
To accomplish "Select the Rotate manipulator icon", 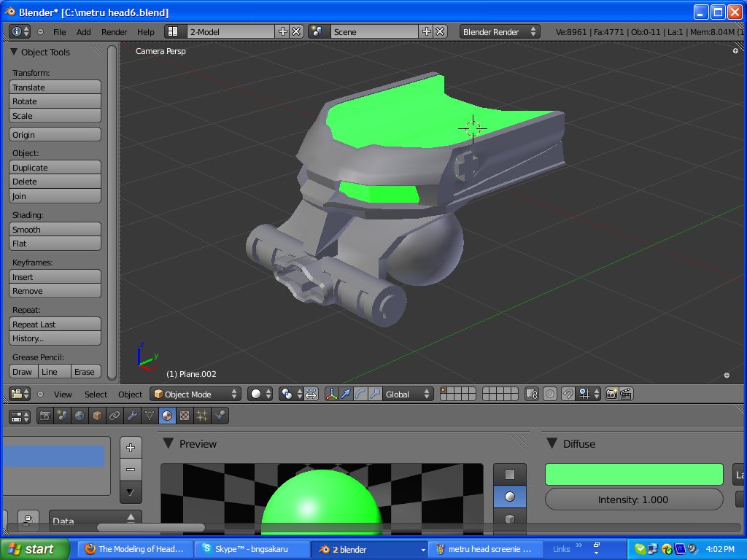I will click(360, 394).
